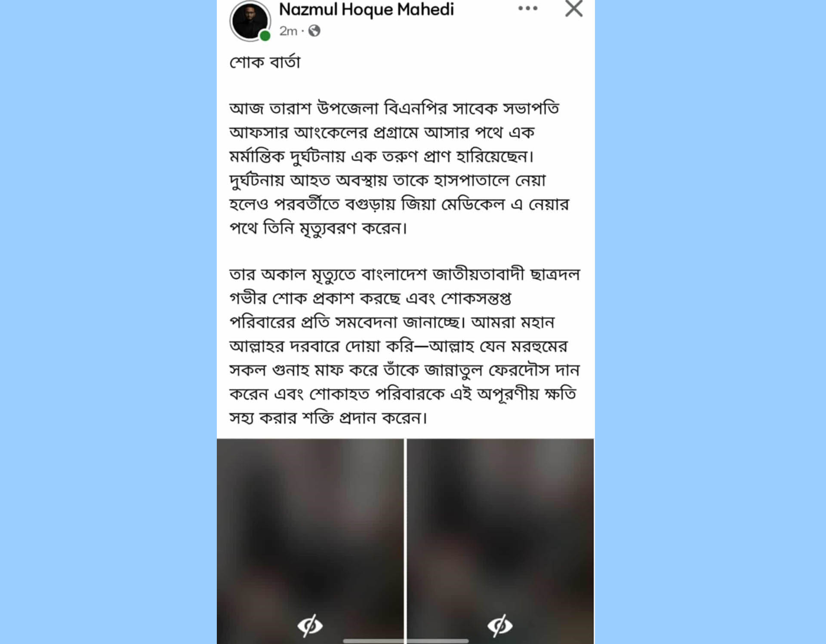Reveal the left photo via crossed-eye icon
Viewport: 826px width, 644px height.
[x=310, y=626]
